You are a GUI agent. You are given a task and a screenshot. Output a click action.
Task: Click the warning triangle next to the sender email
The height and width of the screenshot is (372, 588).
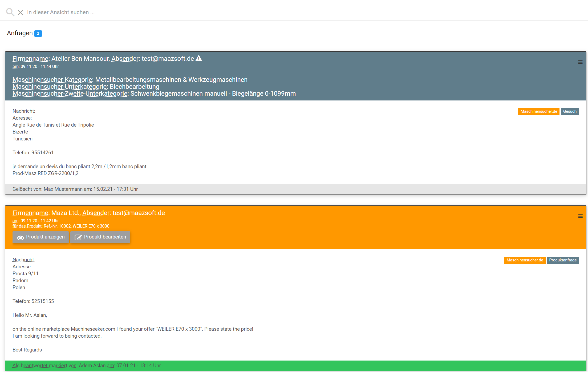(x=199, y=58)
